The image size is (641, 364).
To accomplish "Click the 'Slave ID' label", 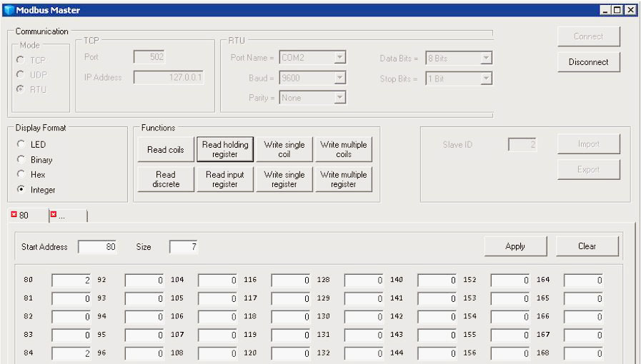I will tap(457, 144).
